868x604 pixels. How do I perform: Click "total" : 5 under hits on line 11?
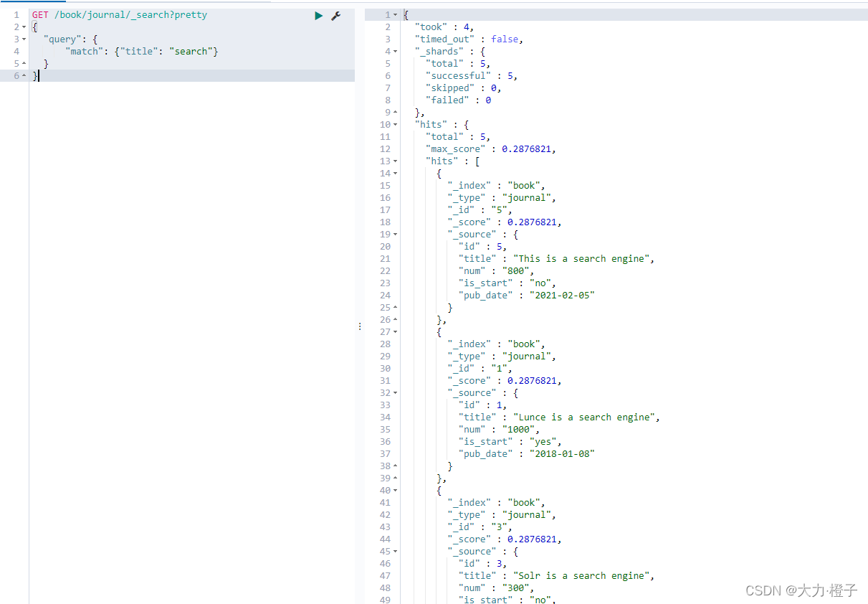coord(458,136)
